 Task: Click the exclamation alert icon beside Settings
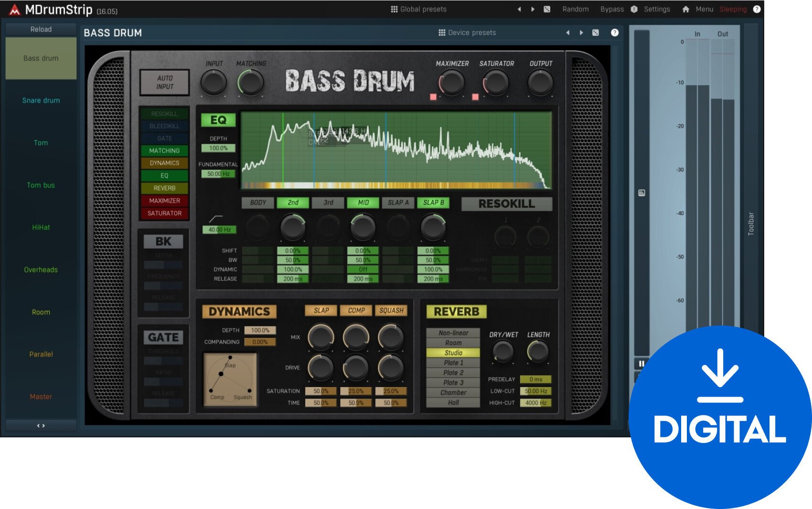[x=635, y=9]
